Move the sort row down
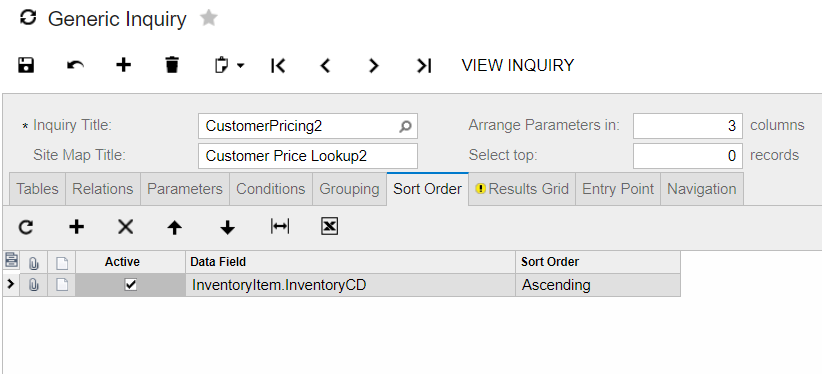Image resolution: width=822 pixels, height=374 pixels. (228, 227)
